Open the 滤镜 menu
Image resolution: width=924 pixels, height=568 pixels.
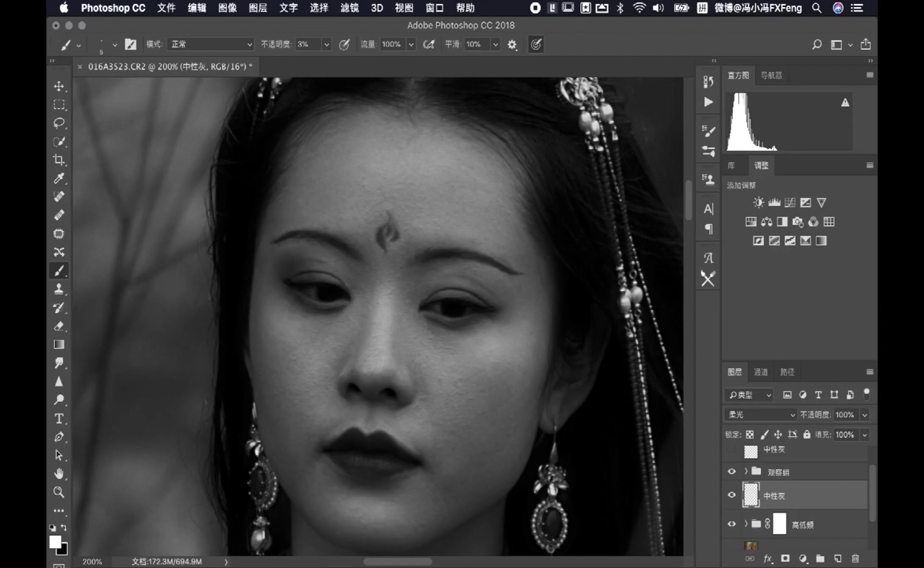pos(349,8)
